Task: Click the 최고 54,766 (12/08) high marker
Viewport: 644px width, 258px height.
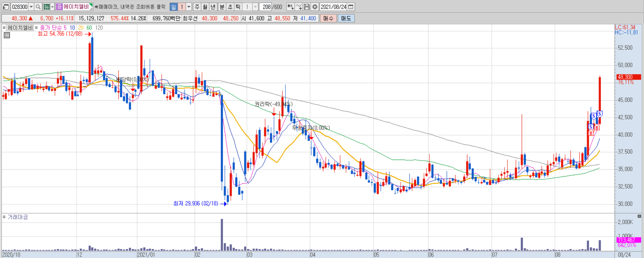Action: point(60,34)
